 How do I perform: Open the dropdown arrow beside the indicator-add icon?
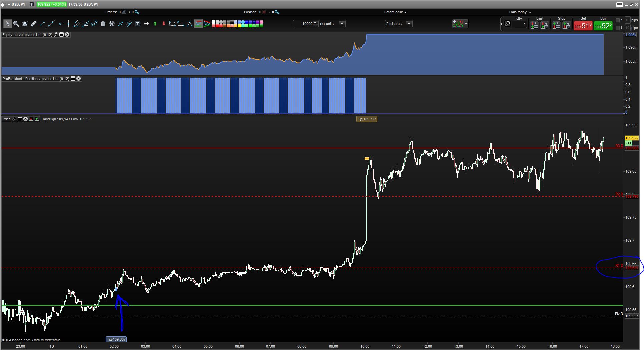(466, 24)
